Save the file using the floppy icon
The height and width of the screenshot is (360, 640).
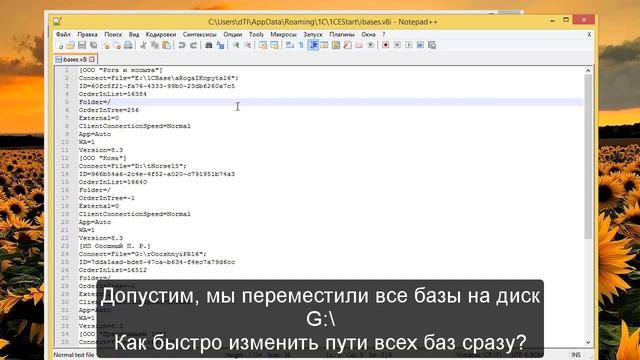click(x=82, y=45)
